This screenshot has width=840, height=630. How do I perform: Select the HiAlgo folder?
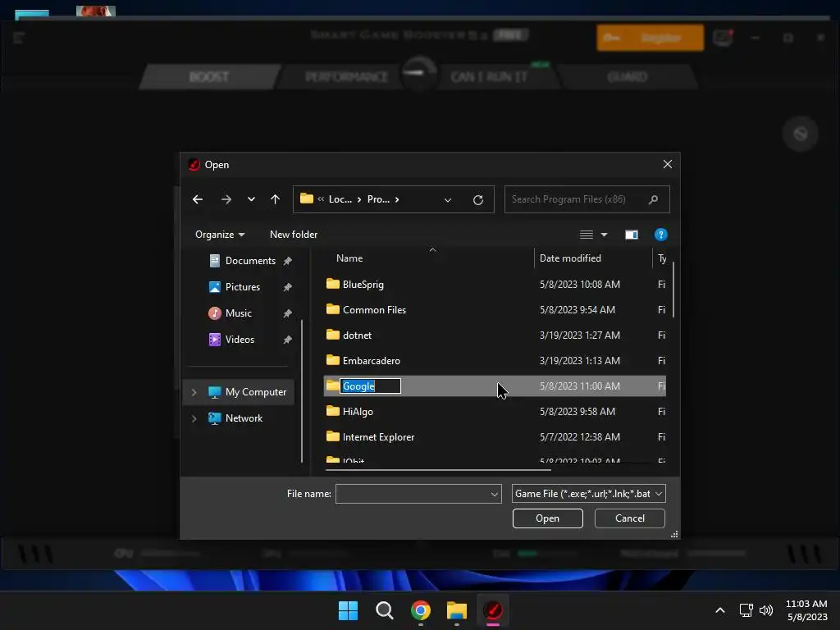coord(358,412)
